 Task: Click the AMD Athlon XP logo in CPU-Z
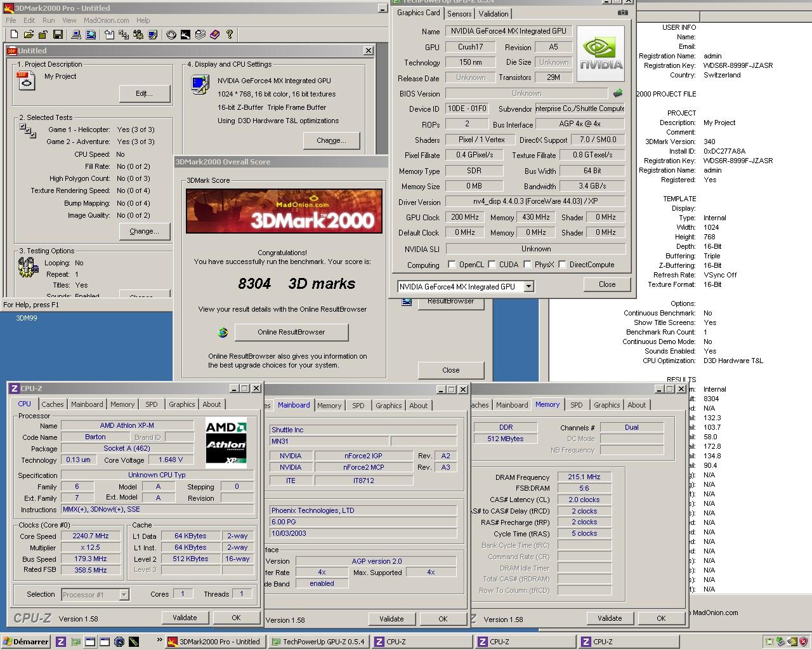pyautogui.click(x=226, y=443)
